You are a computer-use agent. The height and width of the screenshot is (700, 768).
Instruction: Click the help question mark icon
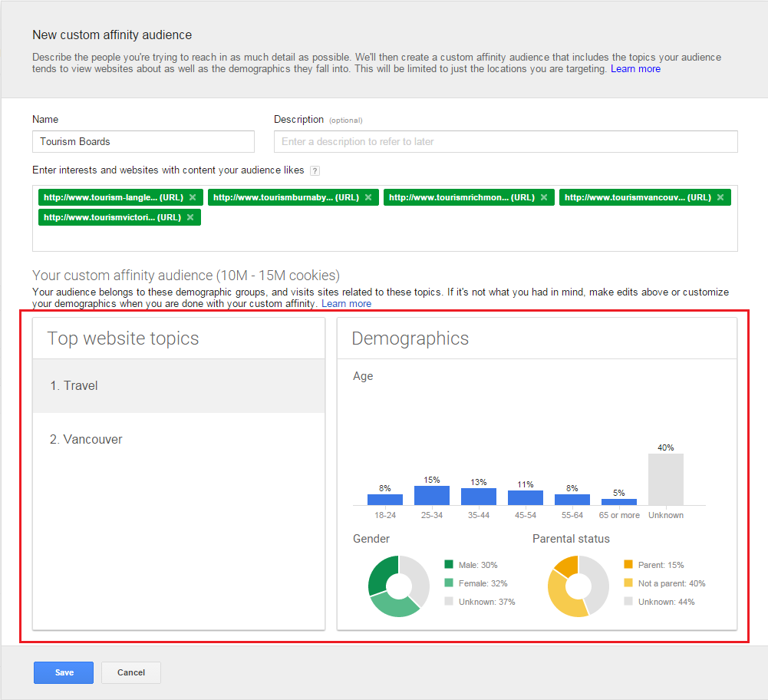[x=315, y=170]
